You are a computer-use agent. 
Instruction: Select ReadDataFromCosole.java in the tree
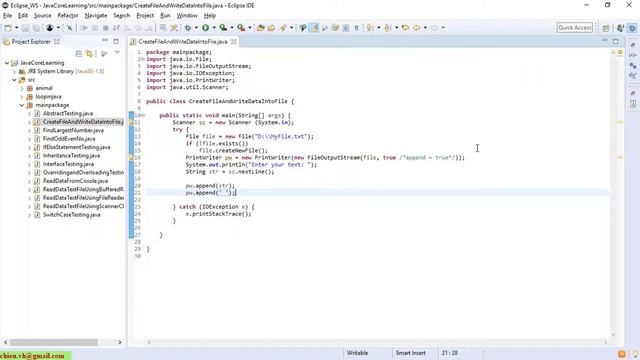tap(76, 181)
